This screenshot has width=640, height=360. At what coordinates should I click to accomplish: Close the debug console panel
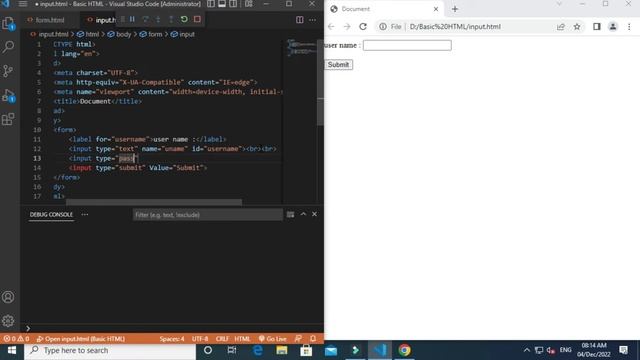[x=314, y=214]
